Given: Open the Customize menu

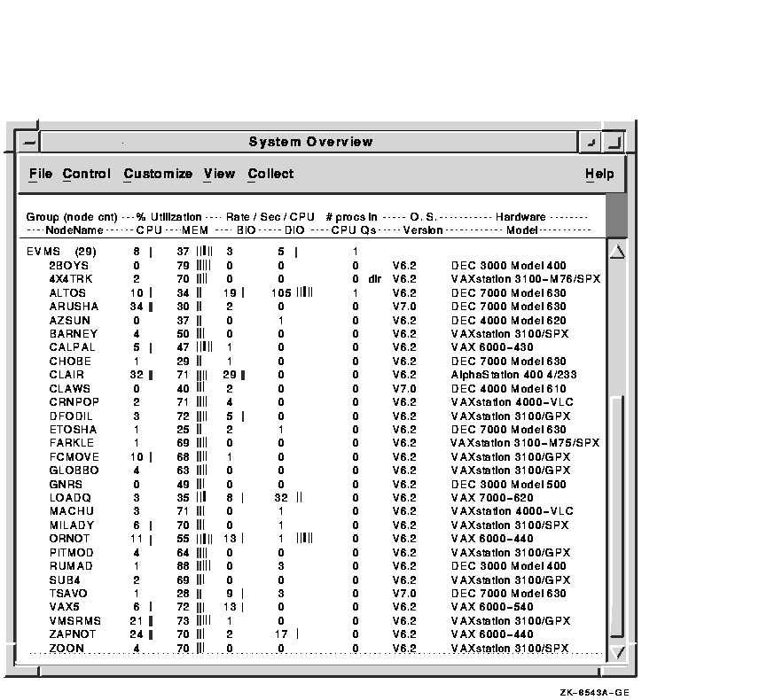Looking at the screenshot, I should 158,175.
